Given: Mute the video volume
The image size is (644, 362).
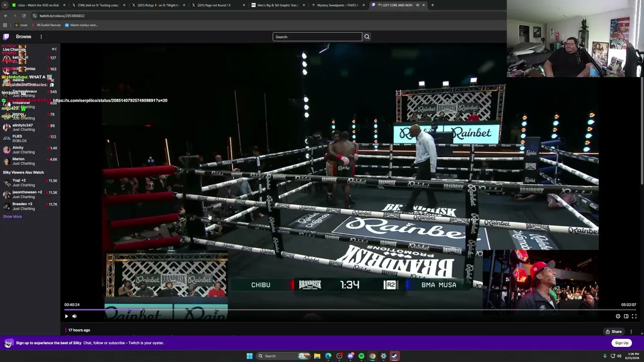Looking at the screenshot, I should 74,316.
